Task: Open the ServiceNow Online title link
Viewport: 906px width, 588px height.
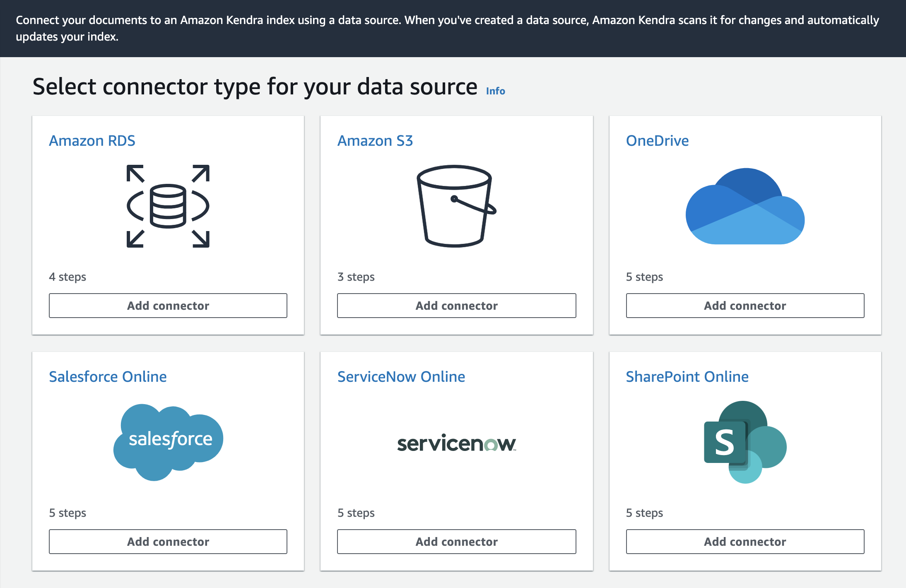Action: point(401,377)
